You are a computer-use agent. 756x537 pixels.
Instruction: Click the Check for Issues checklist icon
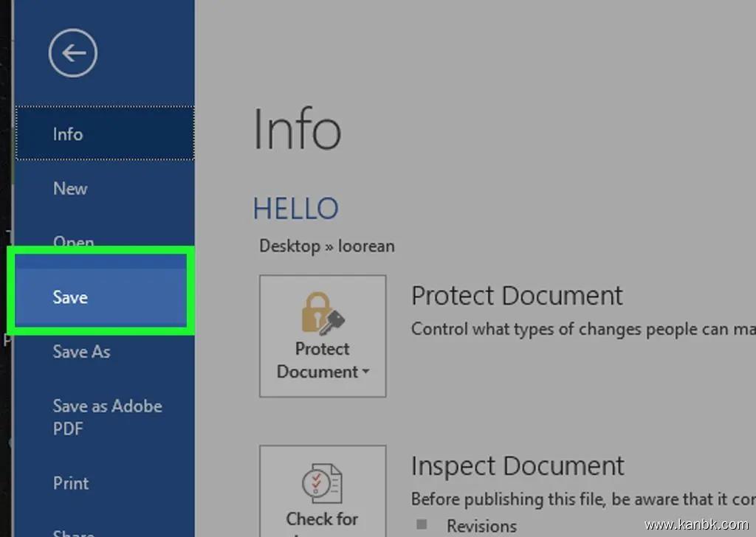tap(323, 483)
